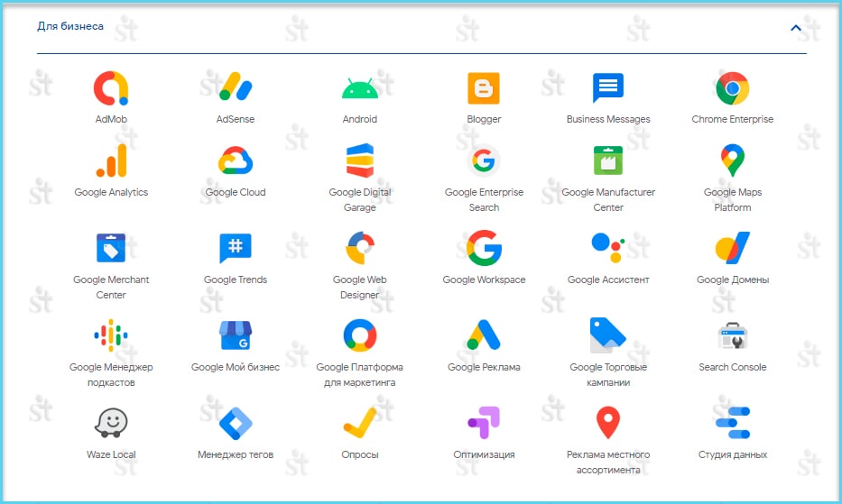Follow the Студия данных text link
The width and height of the screenshot is (842, 504).
pyautogui.click(x=733, y=454)
